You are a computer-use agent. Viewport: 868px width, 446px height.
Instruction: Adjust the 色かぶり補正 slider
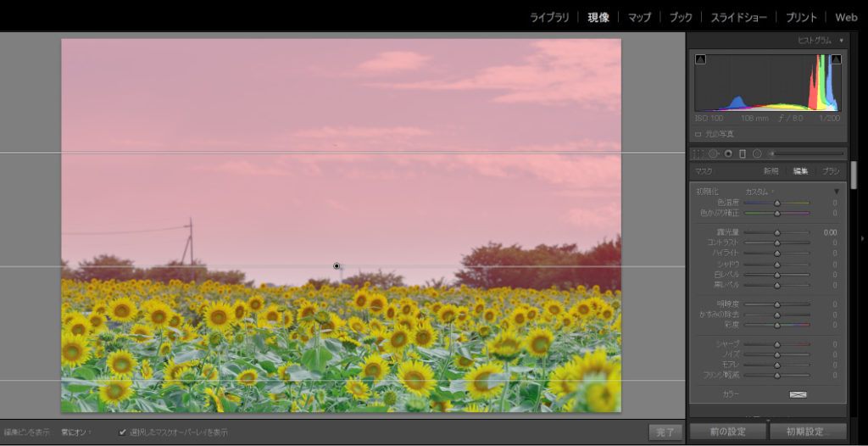click(x=777, y=214)
